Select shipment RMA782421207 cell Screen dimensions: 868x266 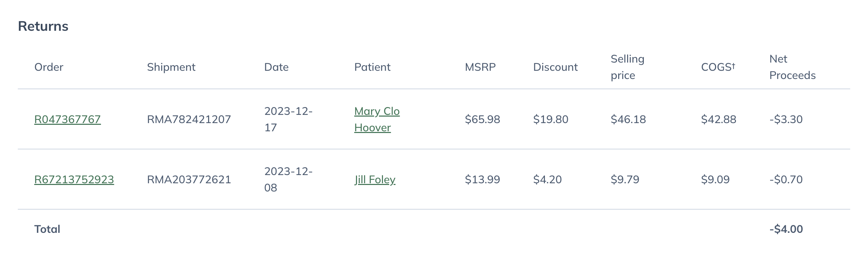[189, 119]
